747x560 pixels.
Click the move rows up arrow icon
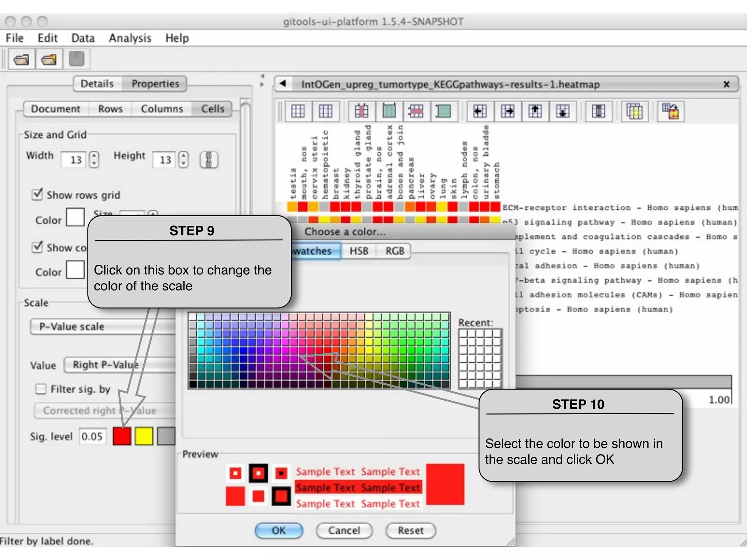pos(535,111)
